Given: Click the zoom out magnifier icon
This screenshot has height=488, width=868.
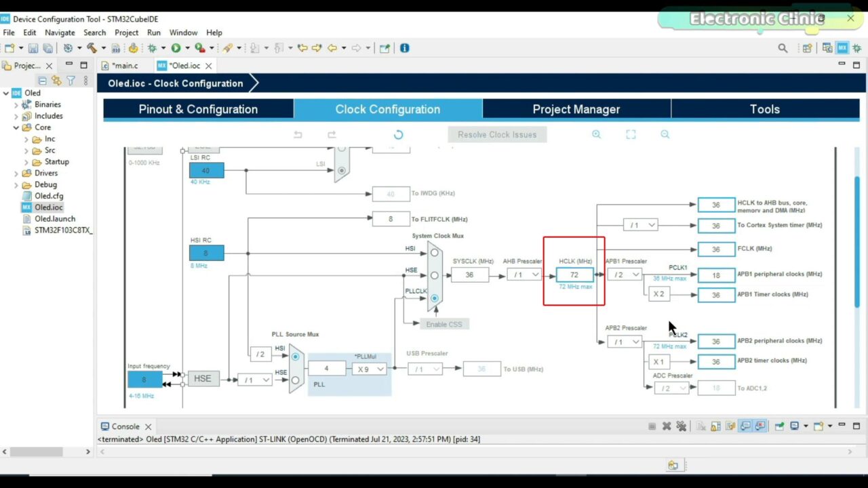Looking at the screenshot, I should (665, 134).
